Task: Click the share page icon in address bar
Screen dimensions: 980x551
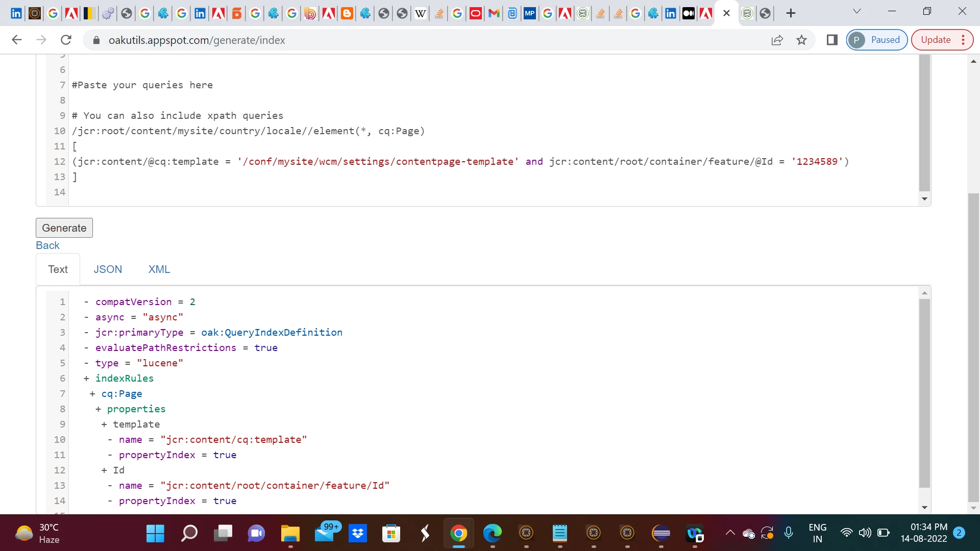Action: pyautogui.click(x=777, y=40)
